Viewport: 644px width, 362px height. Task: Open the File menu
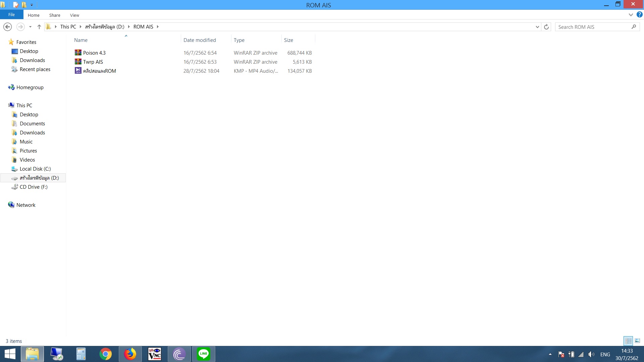11,15
